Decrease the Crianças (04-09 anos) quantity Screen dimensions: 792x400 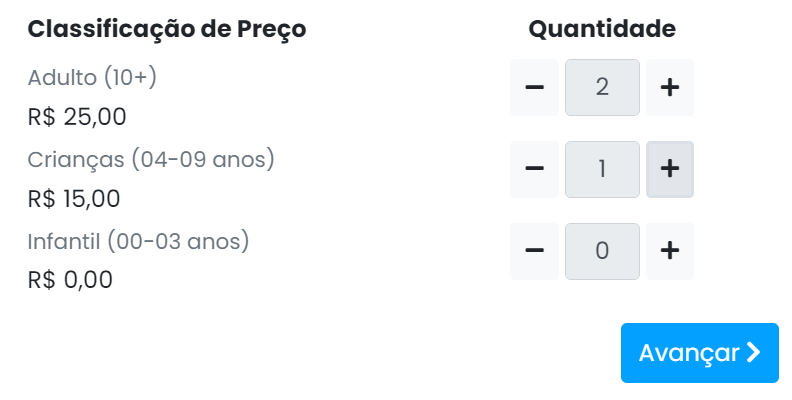tap(534, 169)
